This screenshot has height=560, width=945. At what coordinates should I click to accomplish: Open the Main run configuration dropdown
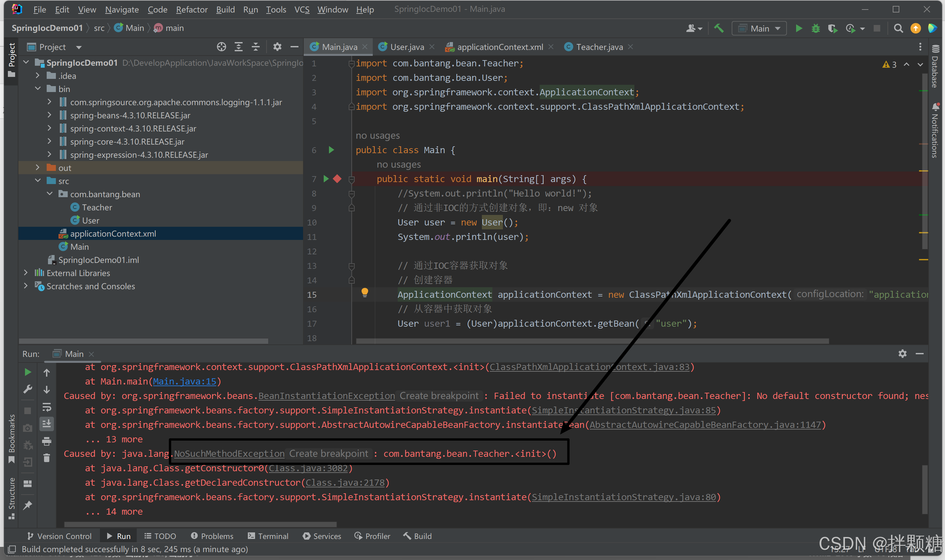point(759,28)
